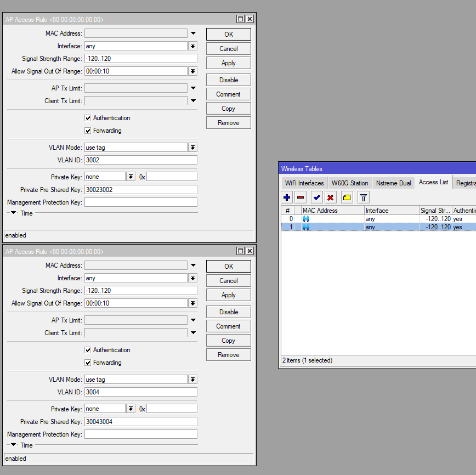Toggle Forwarding in VLAN 3004 rule

coord(88,363)
